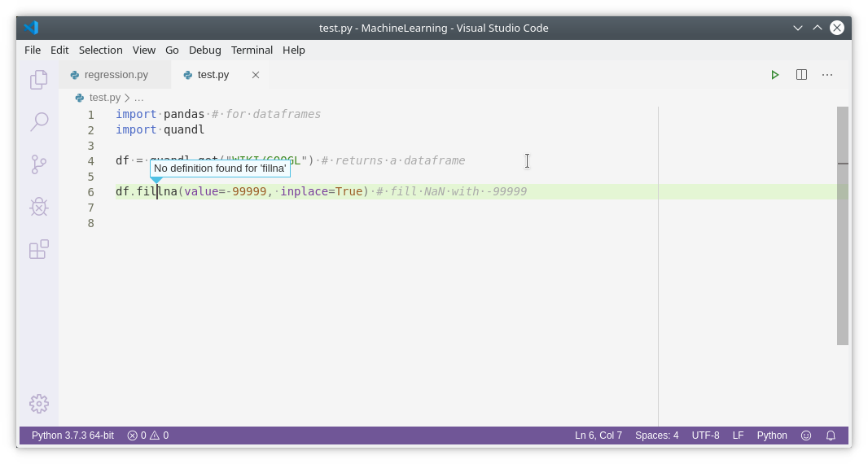Click the editor vertical scrollbar thumb
The width and height of the screenshot is (868, 464).
tap(843, 226)
